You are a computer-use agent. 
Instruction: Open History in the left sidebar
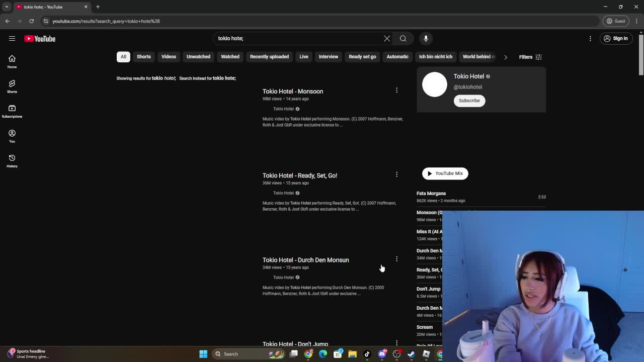[x=12, y=160]
